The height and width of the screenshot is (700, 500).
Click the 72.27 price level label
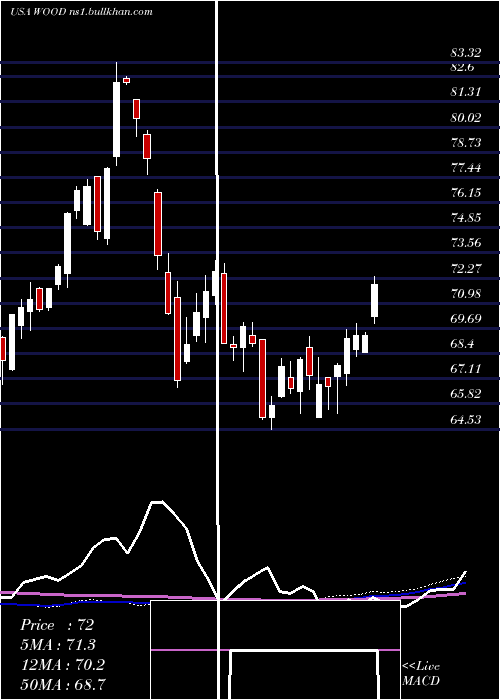click(466, 269)
